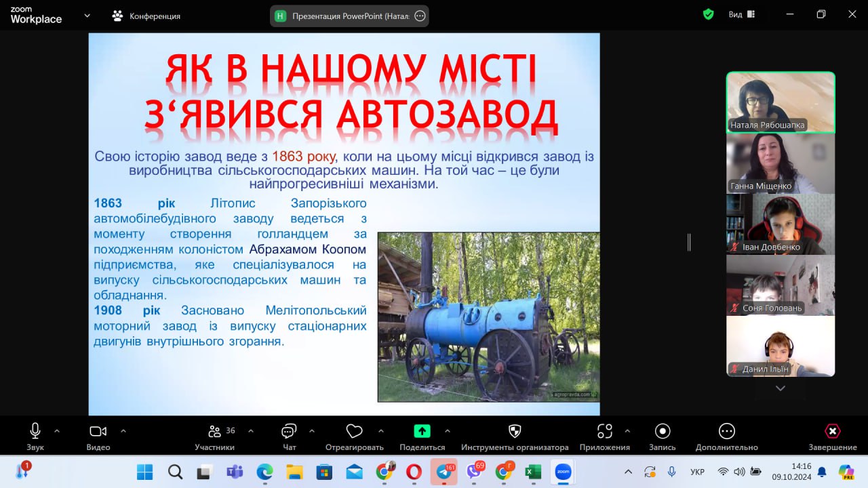868x488 pixels.
Task: Open Telegram from the Windows taskbar
Action: click(x=443, y=472)
